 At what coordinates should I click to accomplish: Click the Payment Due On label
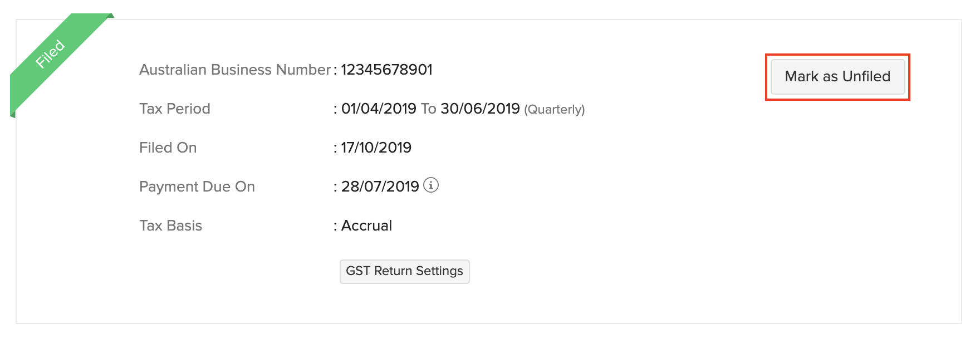click(x=197, y=187)
